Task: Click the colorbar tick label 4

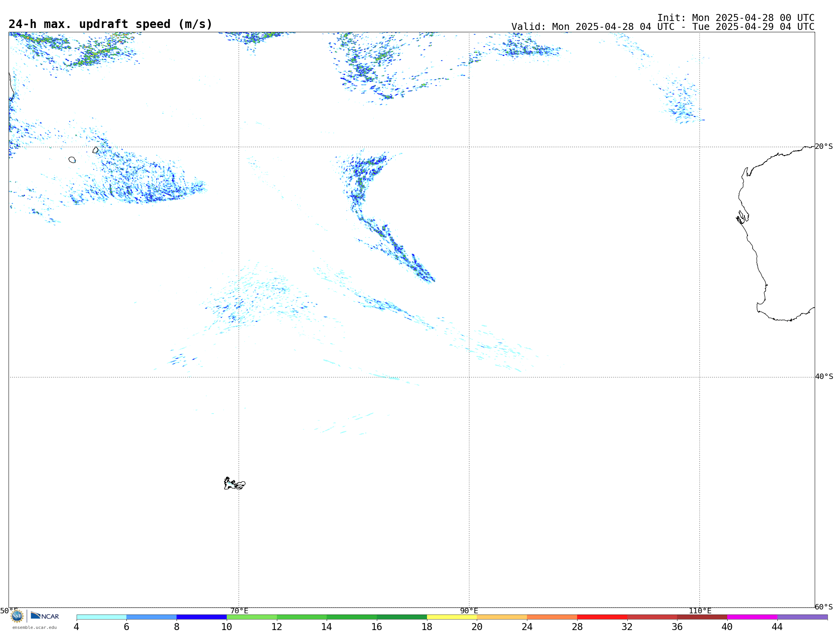Action: (76, 627)
